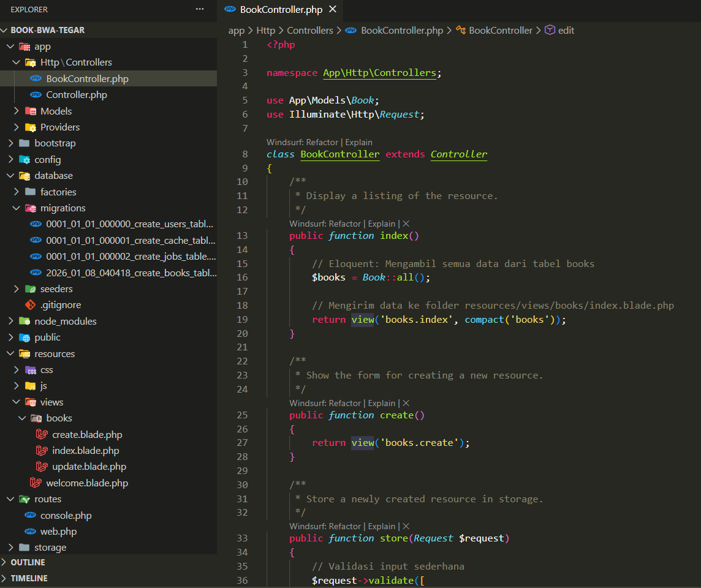Open web.php in the routes folder

click(x=58, y=531)
